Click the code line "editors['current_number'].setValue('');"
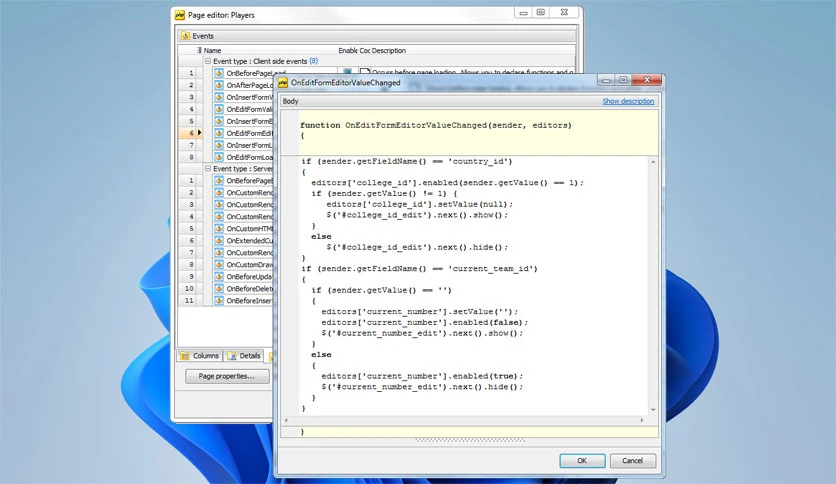This screenshot has width=836, height=484. 420,312
